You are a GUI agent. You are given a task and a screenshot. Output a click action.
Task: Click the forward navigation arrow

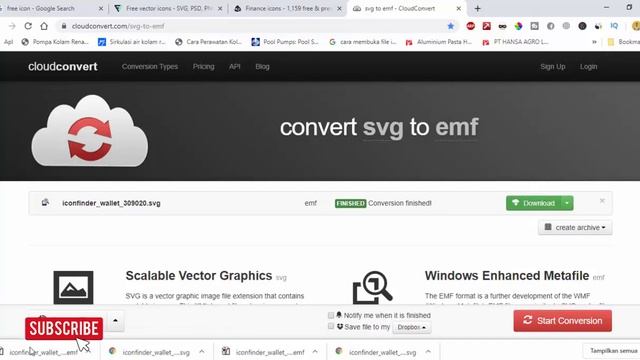[12, 26]
